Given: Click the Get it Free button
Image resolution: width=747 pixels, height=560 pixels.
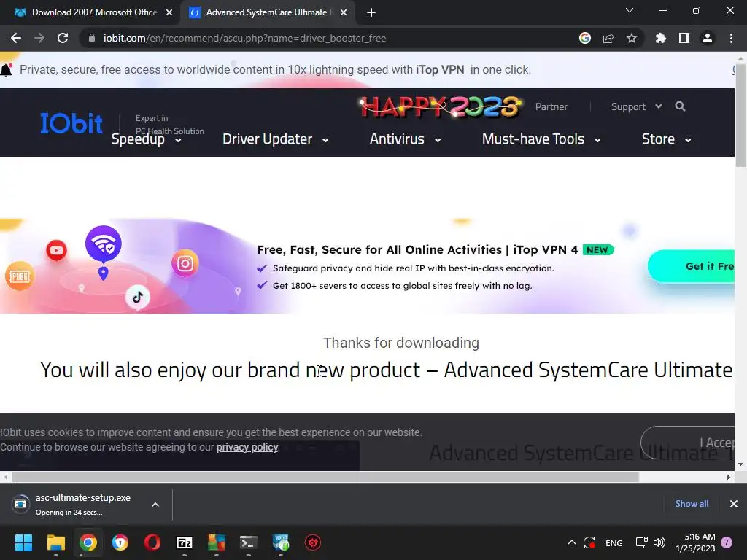Looking at the screenshot, I should tap(692, 266).
